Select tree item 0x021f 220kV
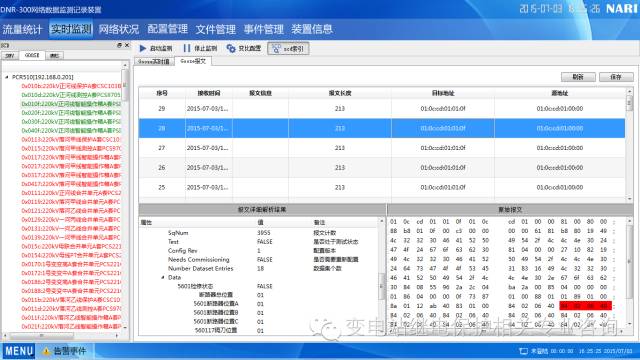640x360 pixels. [x=71, y=327]
